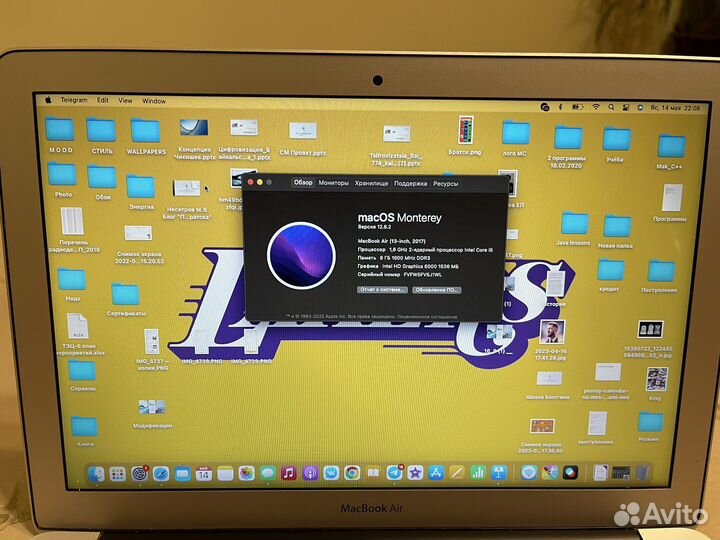Click the date and time in menu bar
Viewport: 720px width, 540px height.
[x=675, y=108]
